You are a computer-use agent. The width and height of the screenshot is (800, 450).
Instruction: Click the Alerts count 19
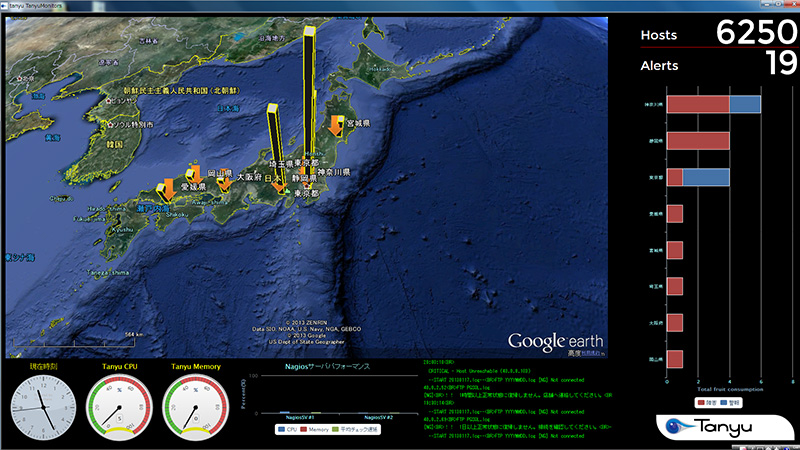[781, 63]
